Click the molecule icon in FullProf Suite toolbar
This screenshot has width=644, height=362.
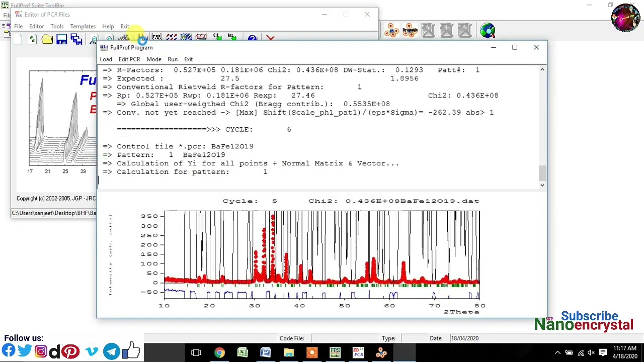[x=391, y=31]
